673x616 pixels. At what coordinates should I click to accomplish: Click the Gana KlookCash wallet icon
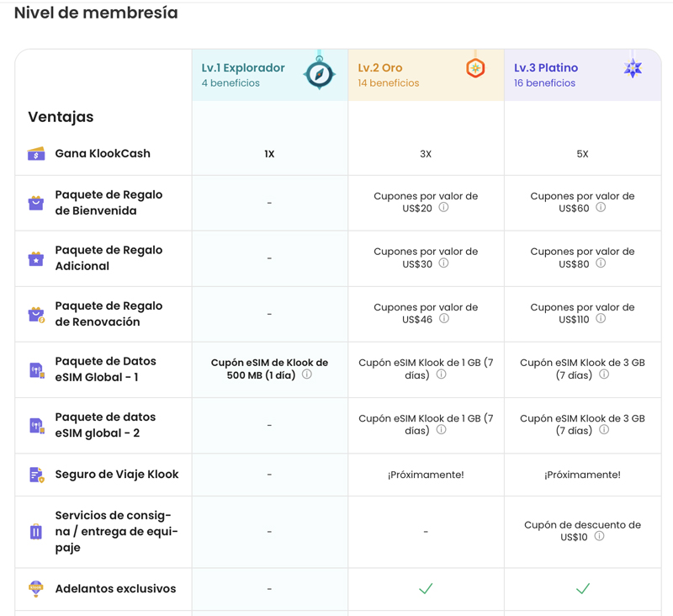(36, 154)
